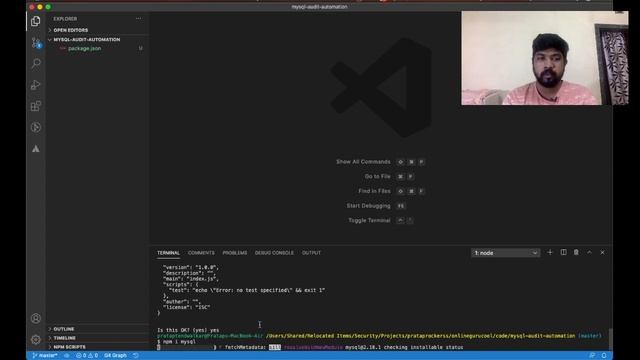Image resolution: width=640 pixels, height=360 pixels.
Task: Expand the Outline section
Action: click(x=97, y=329)
